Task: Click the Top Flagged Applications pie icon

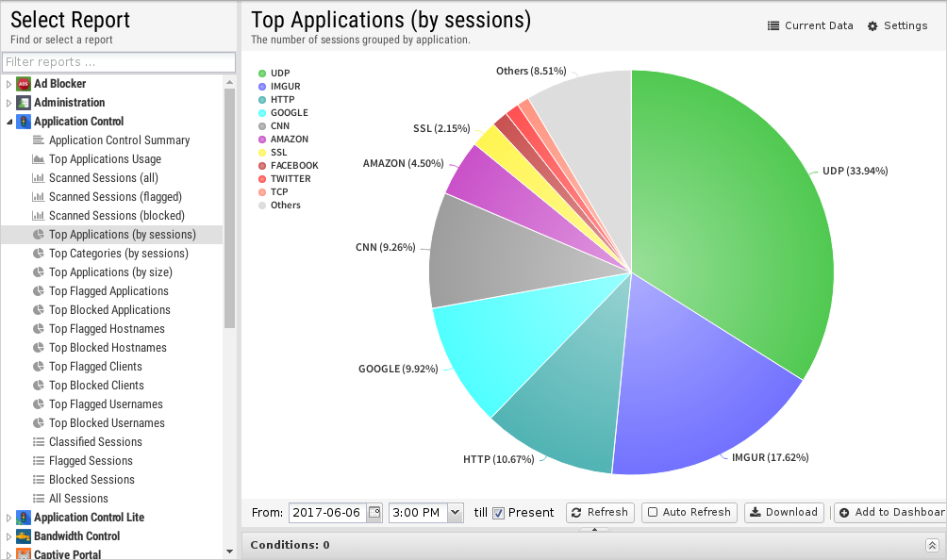Action: [38, 291]
